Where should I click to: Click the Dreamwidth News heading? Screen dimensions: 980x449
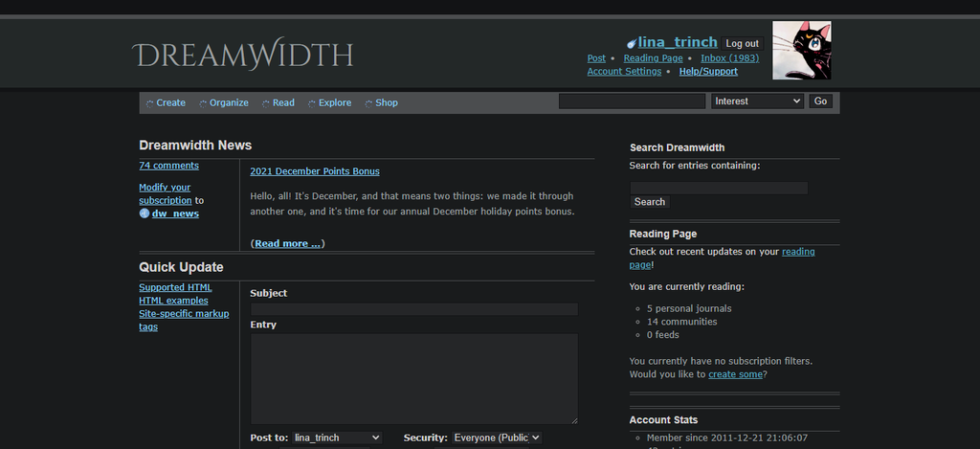pos(195,146)
